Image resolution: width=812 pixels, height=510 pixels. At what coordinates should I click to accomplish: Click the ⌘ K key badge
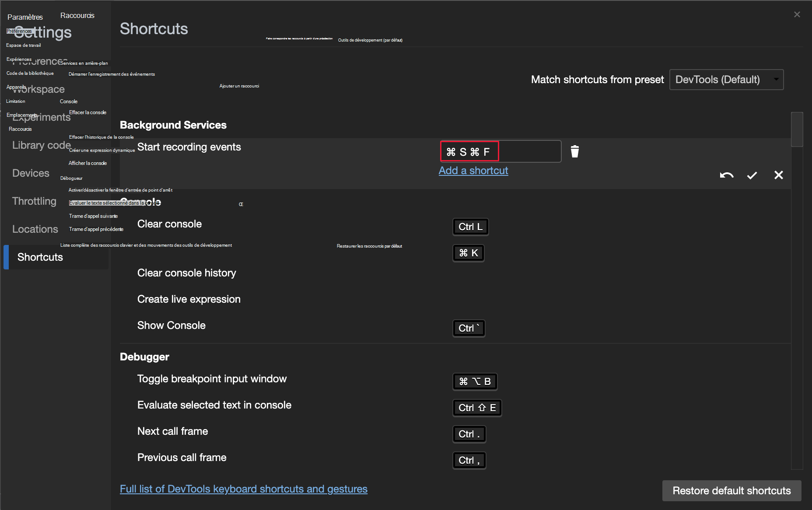469,253
